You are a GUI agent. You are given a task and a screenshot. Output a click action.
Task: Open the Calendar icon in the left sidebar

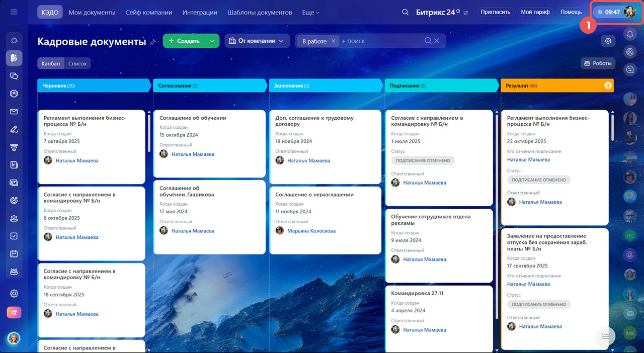pyautogui.click(x=14, y=254)
